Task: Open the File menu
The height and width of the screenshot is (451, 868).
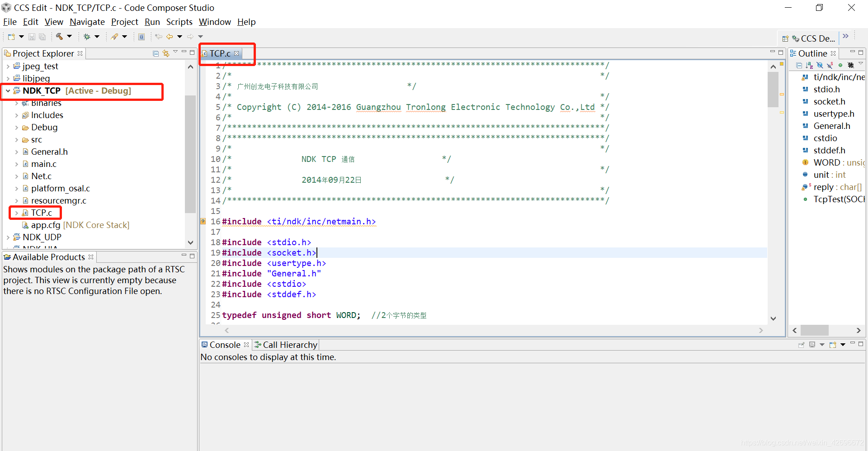Action: point(10,22)
